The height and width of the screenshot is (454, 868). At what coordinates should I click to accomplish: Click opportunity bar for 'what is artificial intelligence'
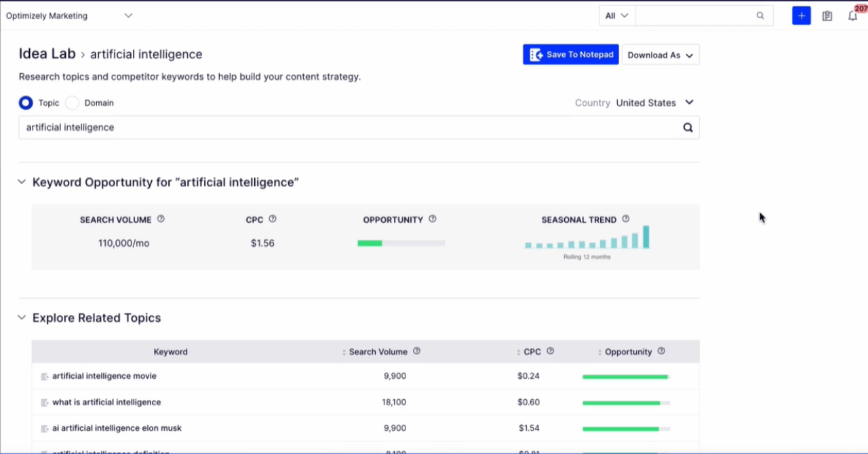[x=627, y=403]
